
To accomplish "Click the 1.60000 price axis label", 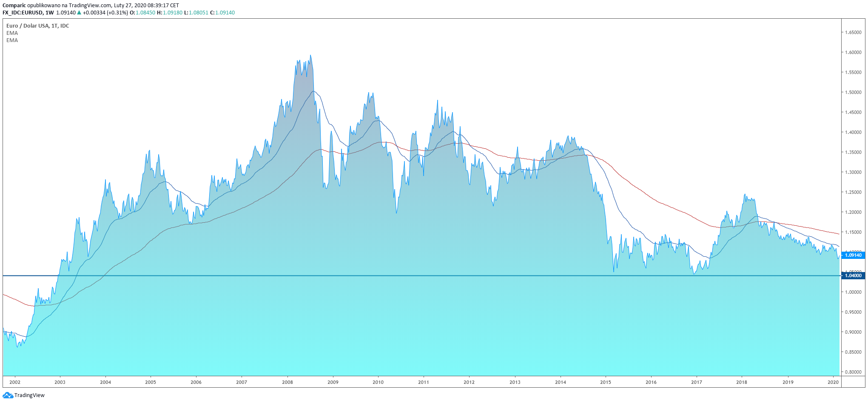I will tap(853, 52).
